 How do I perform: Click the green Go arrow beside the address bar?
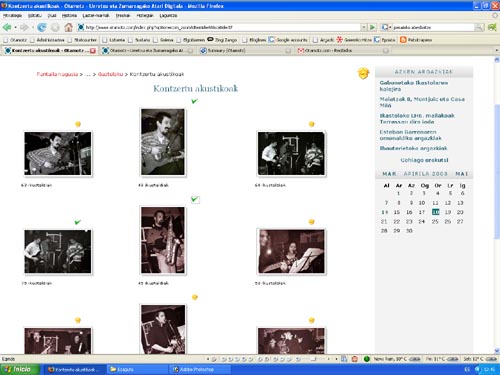point(372,27)
